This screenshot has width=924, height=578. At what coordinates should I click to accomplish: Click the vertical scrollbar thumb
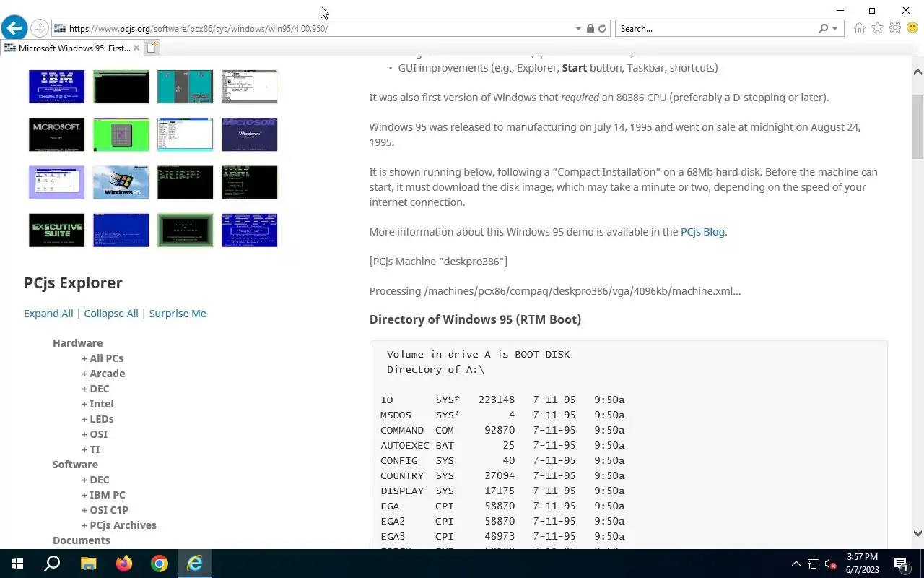click(x=918, y=126)
